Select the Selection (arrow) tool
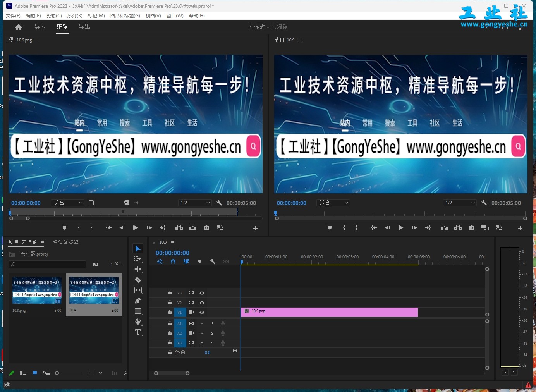Screen dimensions: 536x392 [137, 248]
